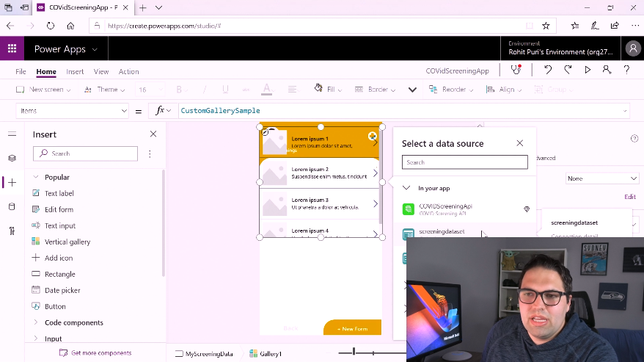The width and height of the screenshot is (644, 362).
Task: Click the + New Form button
Action: click(352, 328)
